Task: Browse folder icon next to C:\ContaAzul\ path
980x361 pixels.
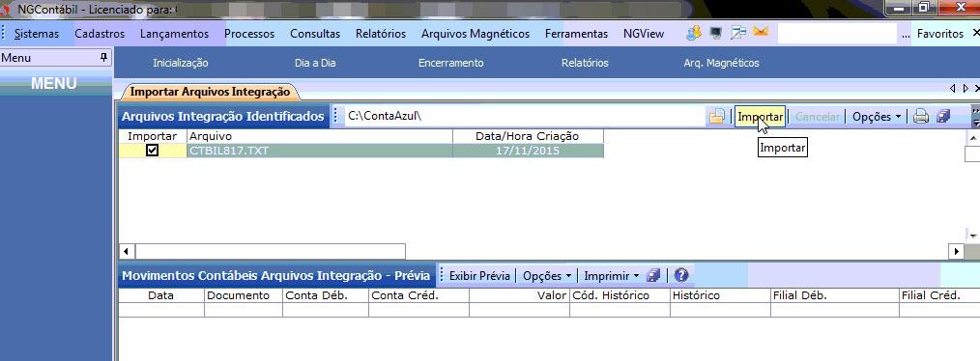Action: pos(716,116)
